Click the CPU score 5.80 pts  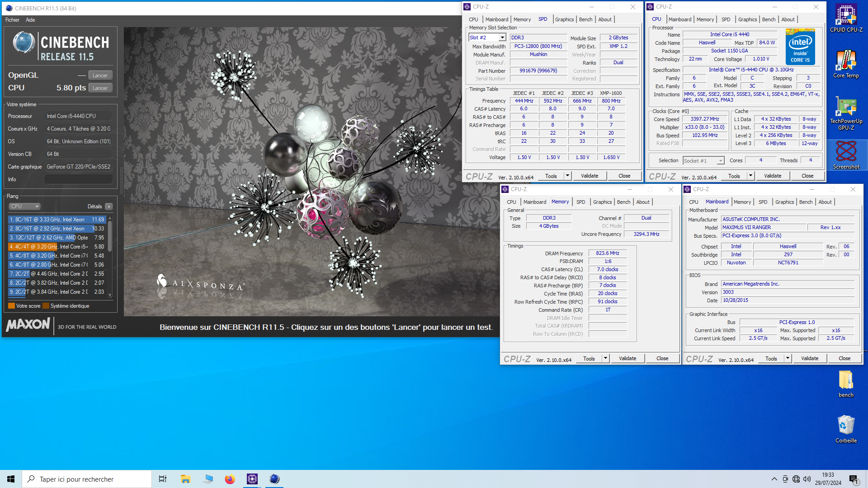[x=71, y=88]
